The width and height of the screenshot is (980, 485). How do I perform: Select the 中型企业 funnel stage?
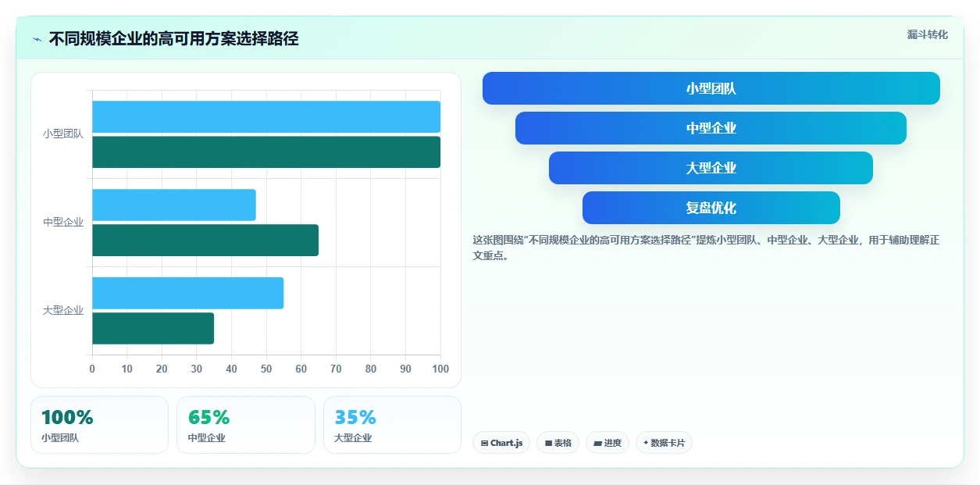coord(711,128)
